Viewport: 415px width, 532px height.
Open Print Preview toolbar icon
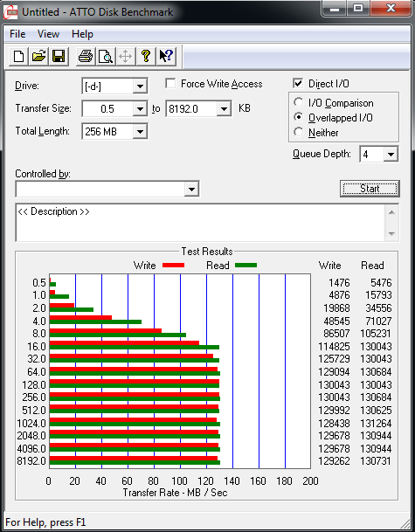pyautogui.click(x=105, y=56)
